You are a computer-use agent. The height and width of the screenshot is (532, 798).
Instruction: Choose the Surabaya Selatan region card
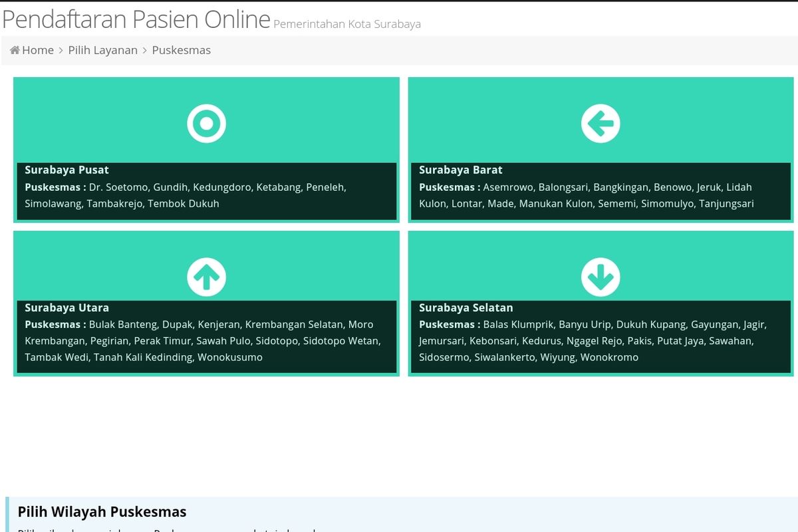click(600, 301)
